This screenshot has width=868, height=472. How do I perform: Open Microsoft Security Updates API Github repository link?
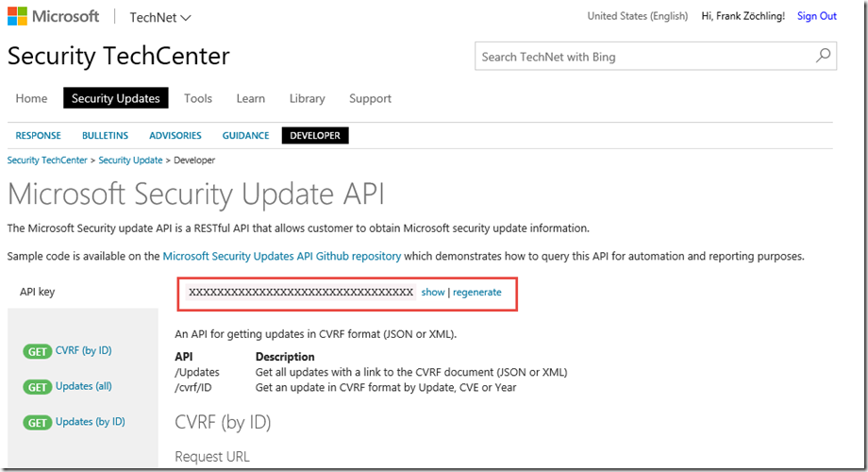coord(282,256)
